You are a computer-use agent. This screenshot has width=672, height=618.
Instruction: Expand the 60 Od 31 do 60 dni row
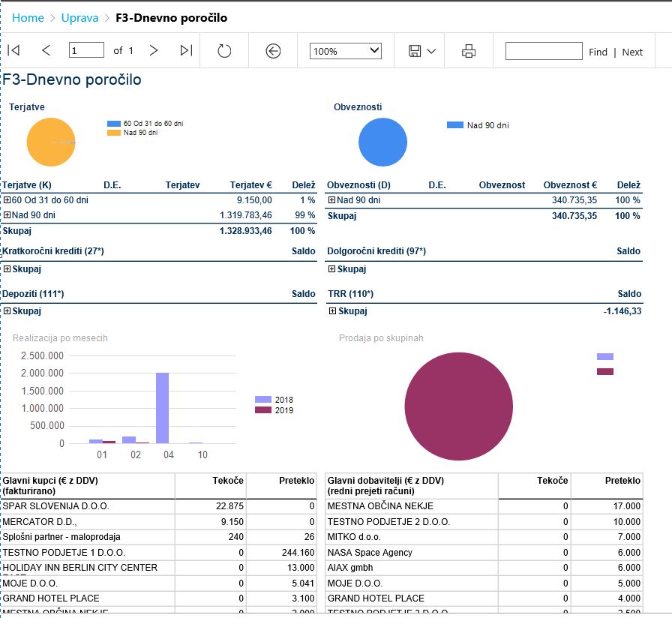click(x=7, y=199)
